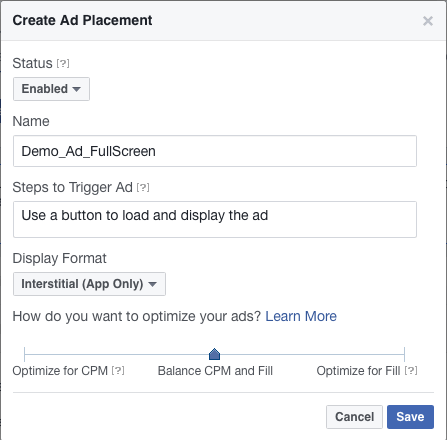The width and height of the screenshot is (447, 440).
Task: Follow the Learn More link
Action: (301, 316)
